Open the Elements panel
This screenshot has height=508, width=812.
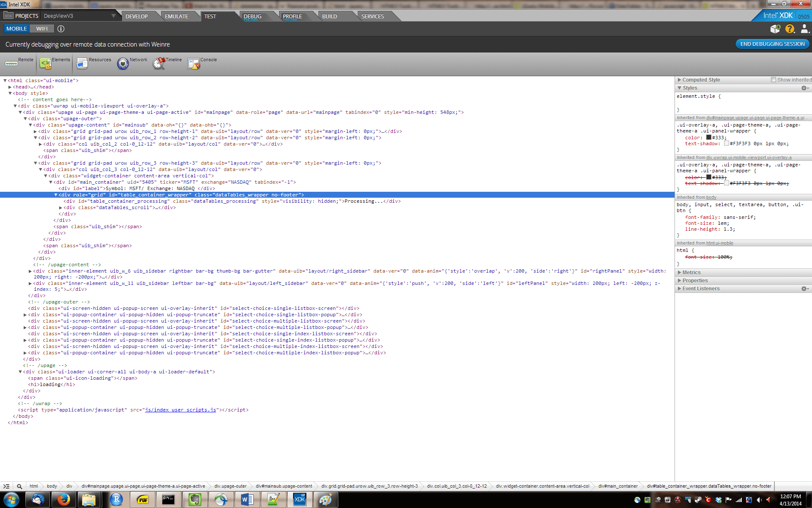tap(55, 63)
